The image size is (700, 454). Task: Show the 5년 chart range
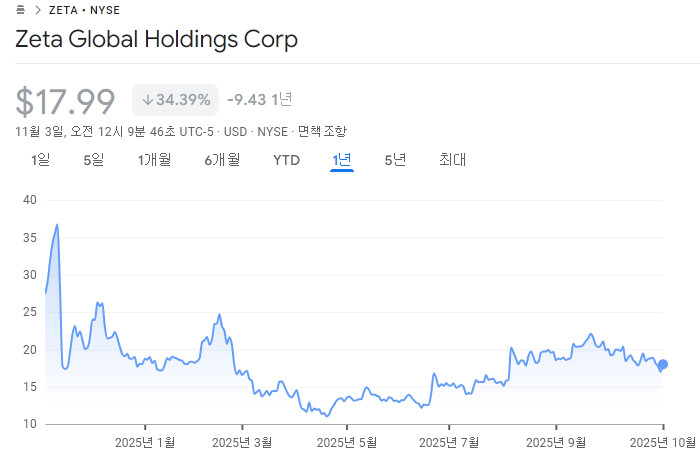(395, 159)
